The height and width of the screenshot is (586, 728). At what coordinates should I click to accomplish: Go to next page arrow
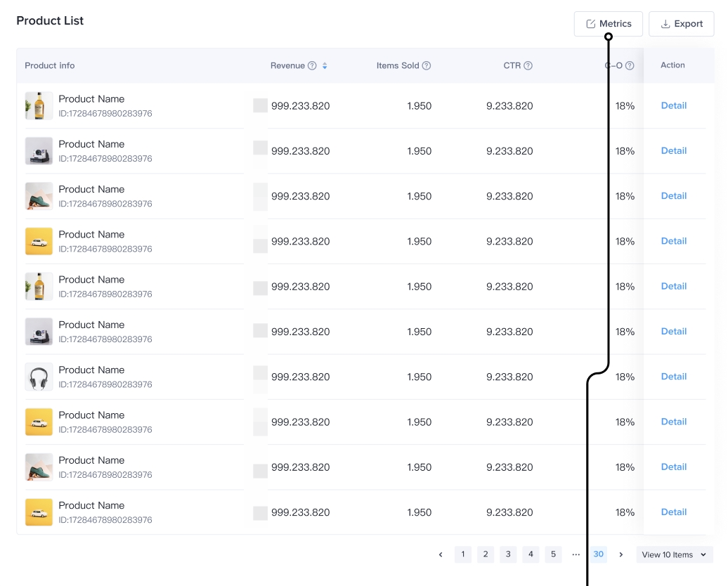(x=620, y=554)
